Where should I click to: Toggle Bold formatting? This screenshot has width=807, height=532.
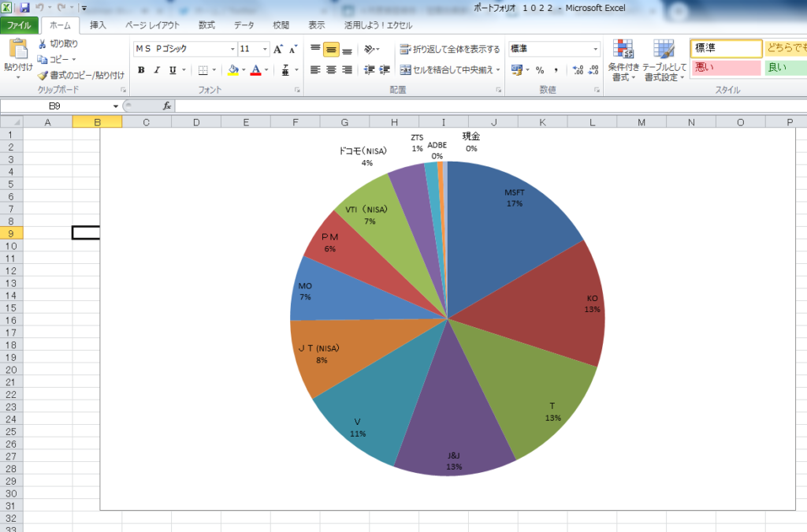click(141, 70)
